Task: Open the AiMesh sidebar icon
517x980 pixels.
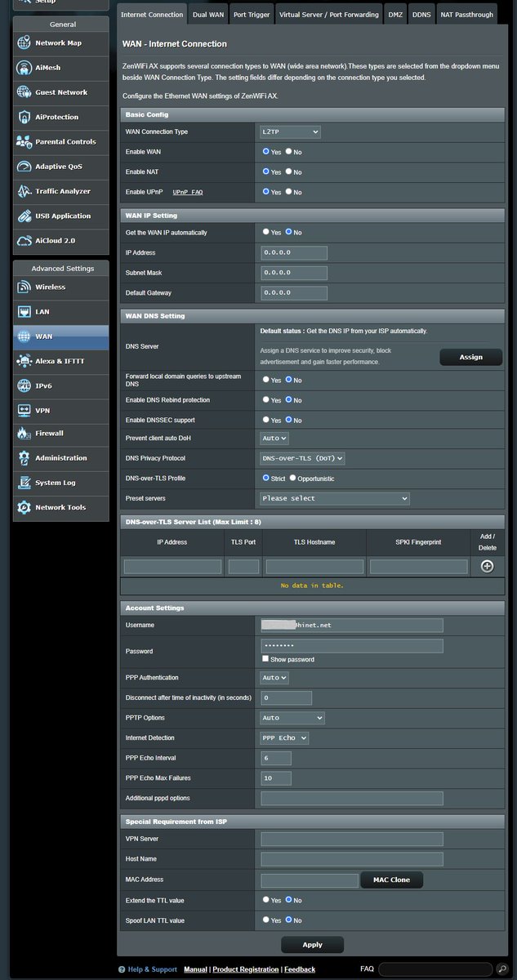Action: [x=25, y=68]
